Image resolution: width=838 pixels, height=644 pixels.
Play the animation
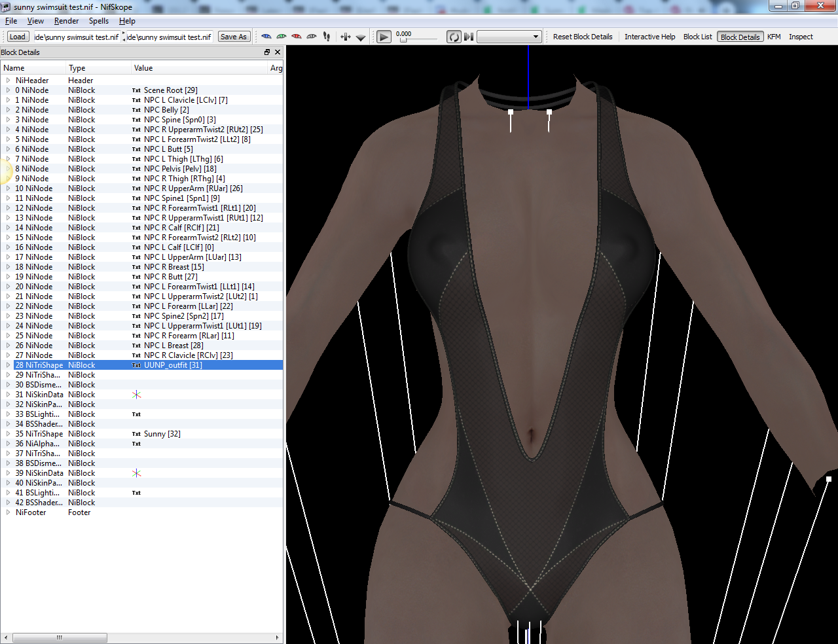(384, 37)
